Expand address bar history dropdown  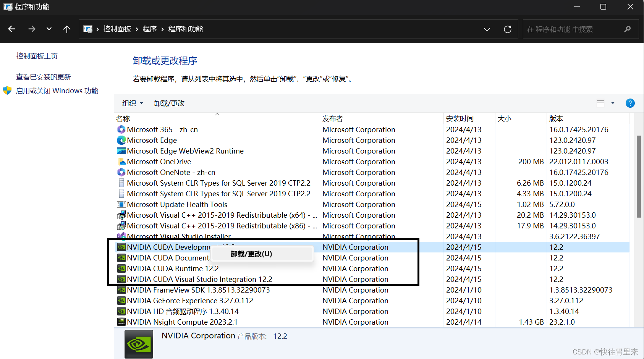(487, 29)
